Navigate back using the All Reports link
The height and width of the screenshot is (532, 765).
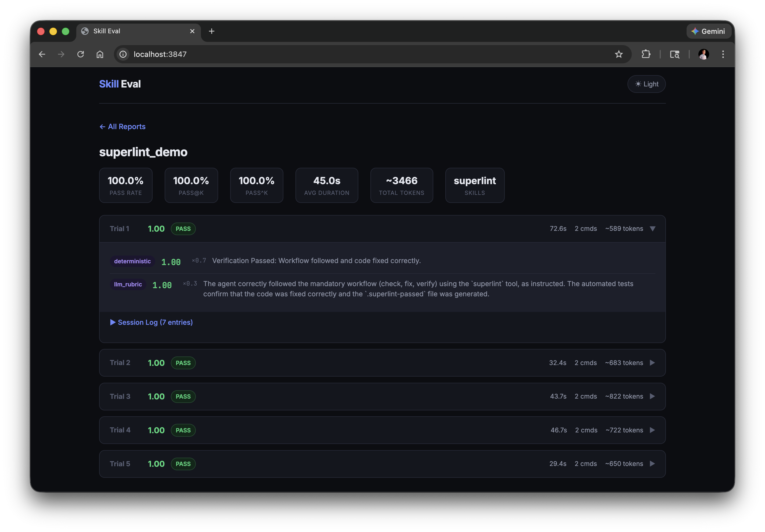[x=122, y=126]
